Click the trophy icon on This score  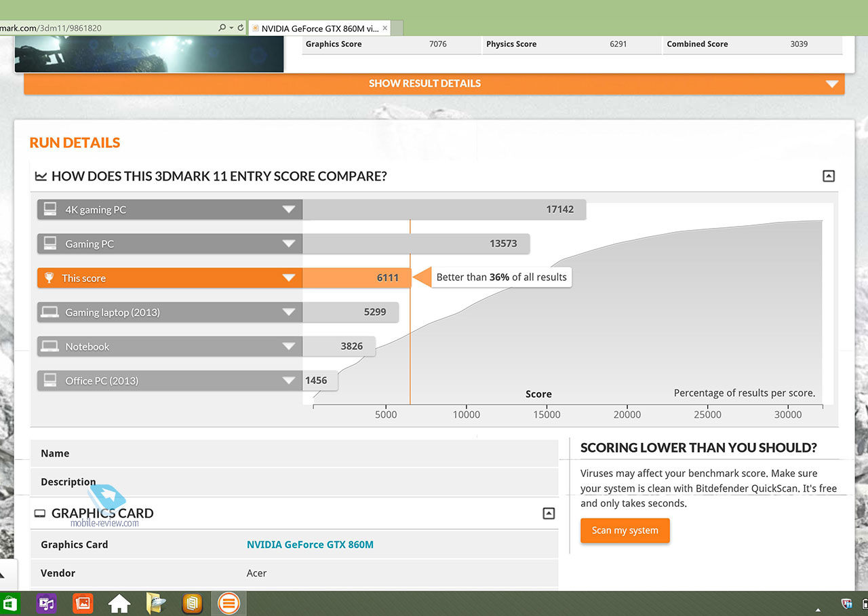pyautogui.click(x=49, y=277)
